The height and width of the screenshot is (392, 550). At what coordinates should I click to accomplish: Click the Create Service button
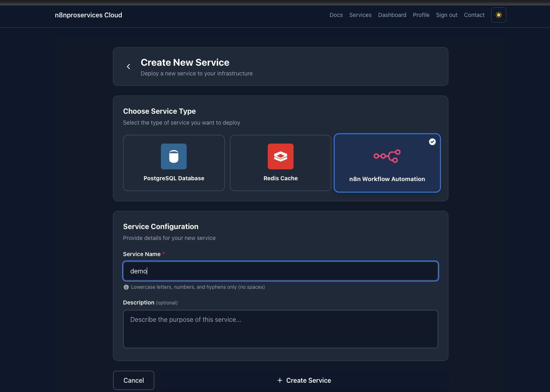coord(304,380)
